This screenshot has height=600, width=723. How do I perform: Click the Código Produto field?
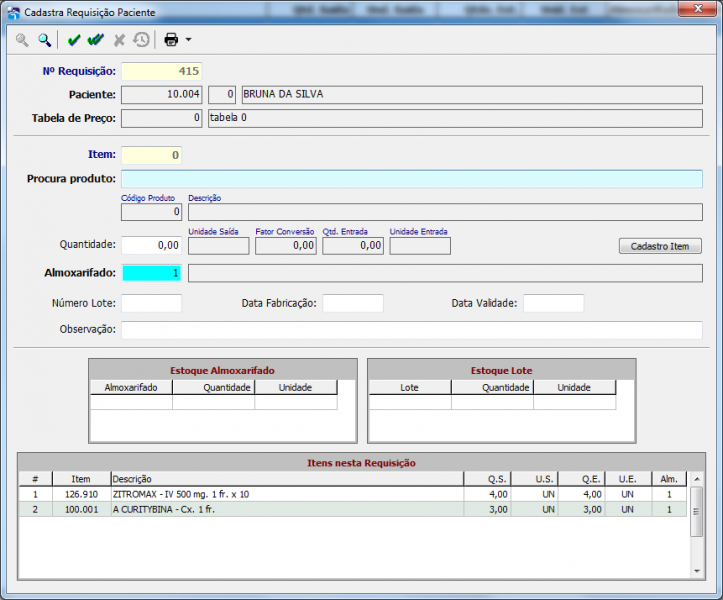pos(151,212)
